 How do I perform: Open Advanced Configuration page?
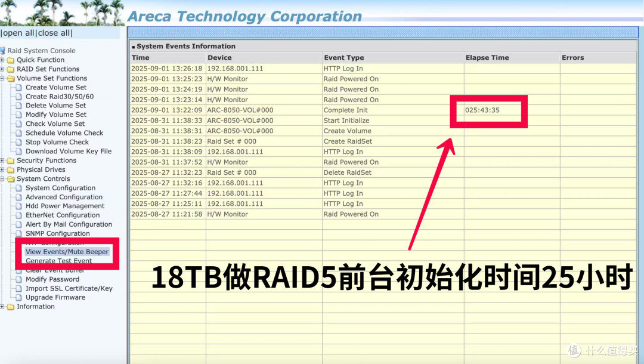64,197
